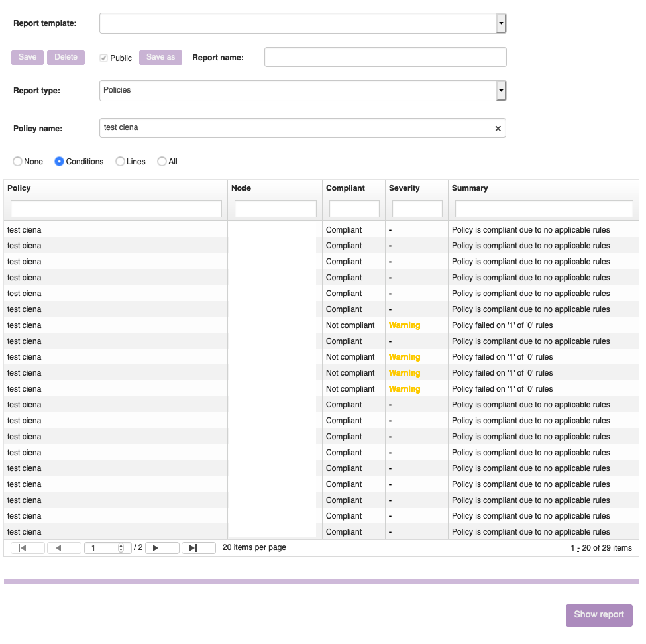Click the Policy column filter box
Image resolution: width=646 pixels, height=644 pixels.
(116, 209)
